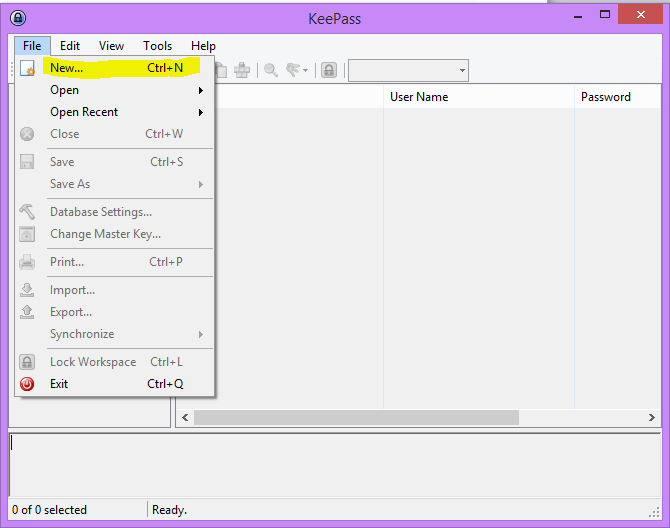Expand the Synchronize submenu

[115, 334]
